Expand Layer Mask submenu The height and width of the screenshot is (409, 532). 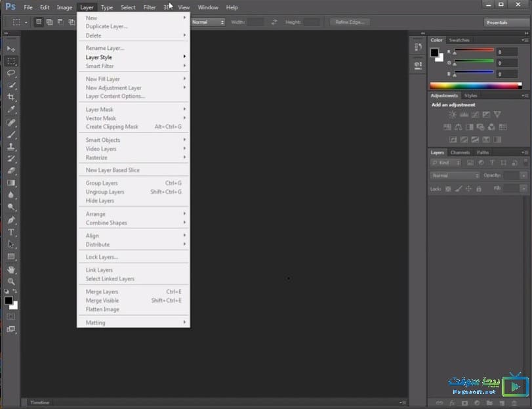coord(133,109)
